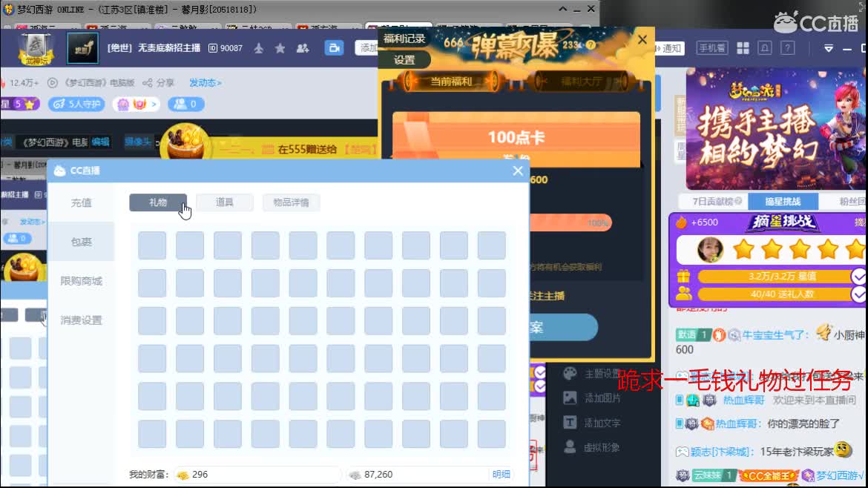Click the four-square grid icon in the header
Image resolution: width=868 pixels, height=488 pixels.
coord(743,48)
